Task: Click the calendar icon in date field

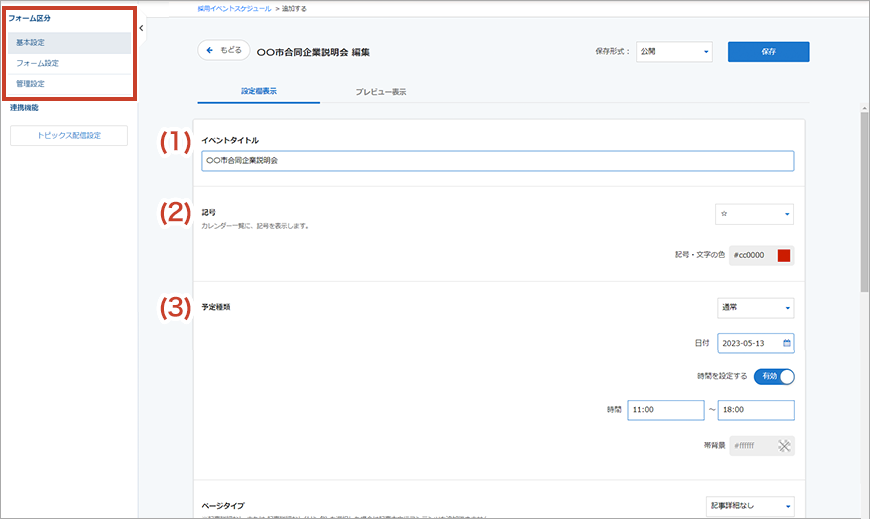Action: (x=786, y=343)
